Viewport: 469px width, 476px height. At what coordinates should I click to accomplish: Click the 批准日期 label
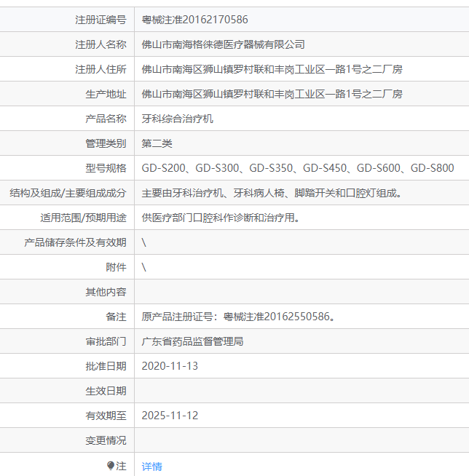click(x=106, y=366)
